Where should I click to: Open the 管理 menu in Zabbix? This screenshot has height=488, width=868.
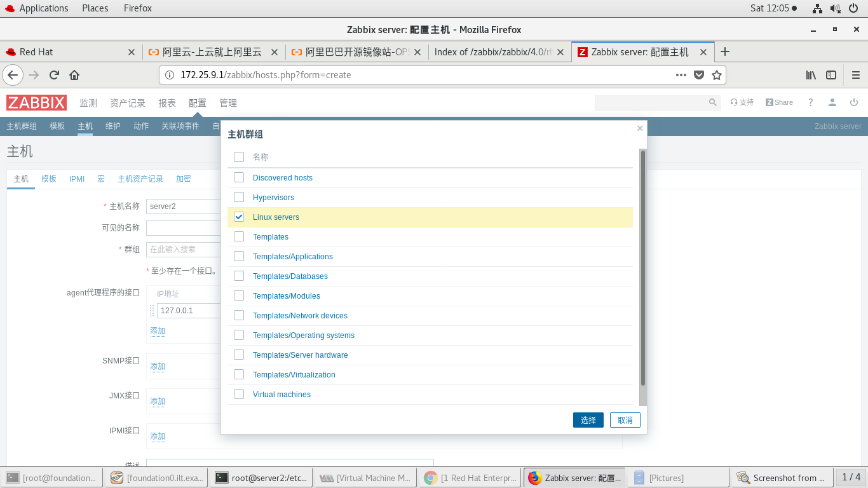[x=227, y=102]
